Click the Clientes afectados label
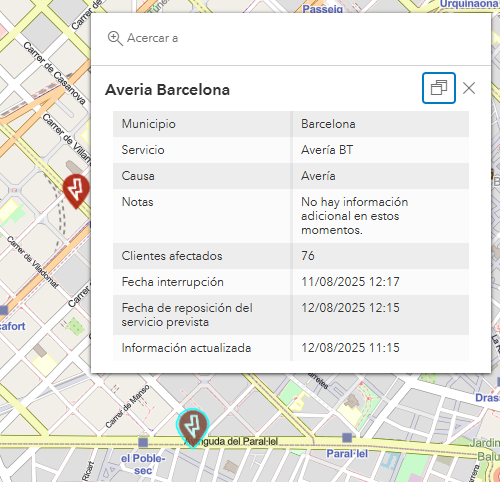This screenshot has width=500, height=482. click(172, 256)
